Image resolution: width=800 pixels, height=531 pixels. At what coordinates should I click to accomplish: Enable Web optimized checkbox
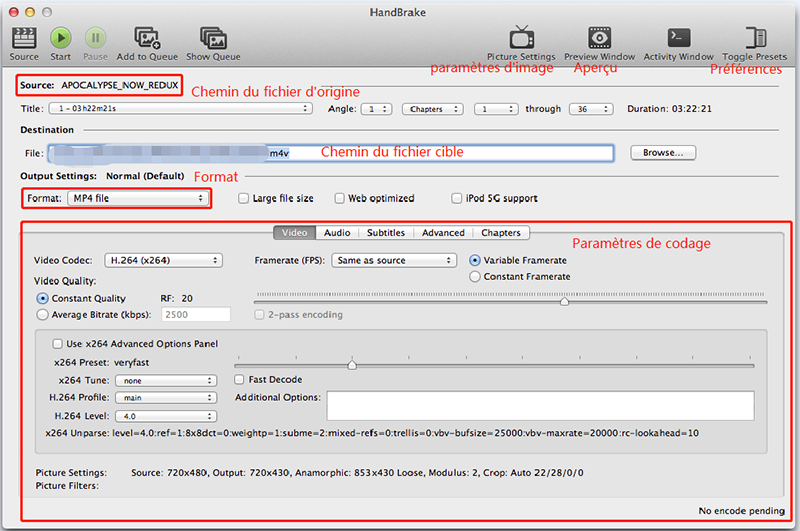point(339,198)
